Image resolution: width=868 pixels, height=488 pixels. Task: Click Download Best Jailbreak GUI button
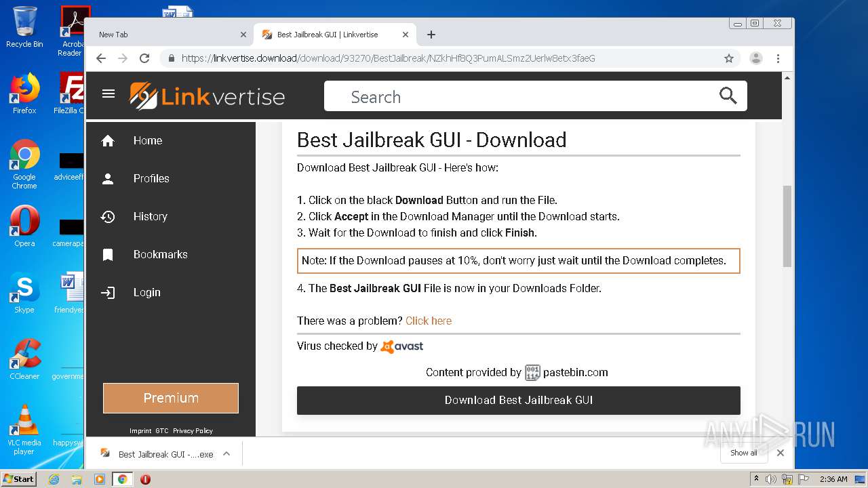coord(519,400)
